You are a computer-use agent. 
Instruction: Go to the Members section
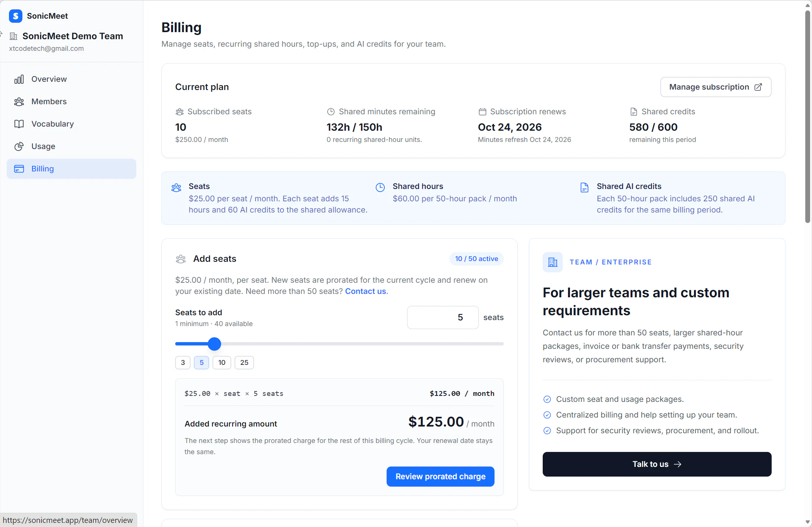pyautogui.click(x=71, y=102)
